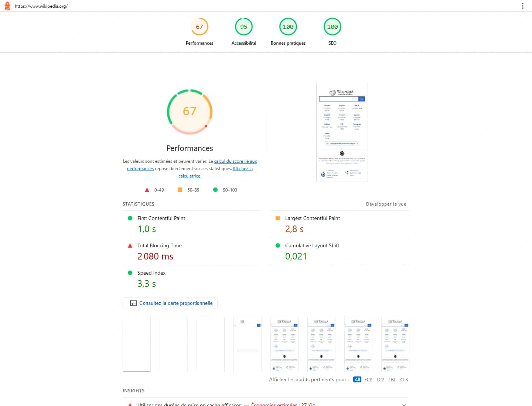Expand the Speed Index metric row
This screenshot has height=406, width=532.
[192, 279]
